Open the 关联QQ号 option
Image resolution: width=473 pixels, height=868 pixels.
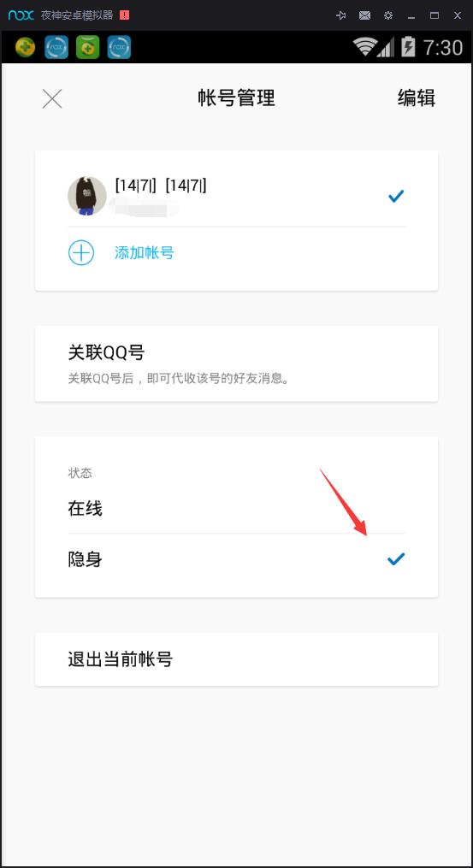click(236, 363)
